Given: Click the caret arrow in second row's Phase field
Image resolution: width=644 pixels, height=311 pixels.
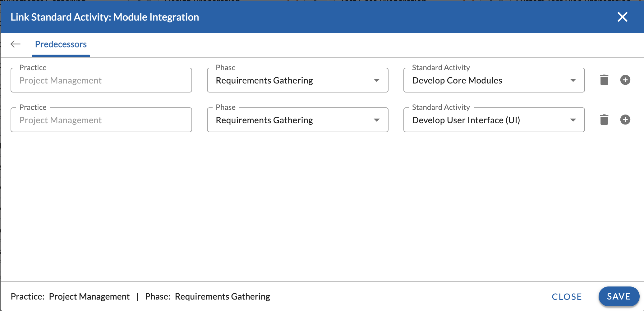Looking at the screenshot, I should (x=377, y=120).
